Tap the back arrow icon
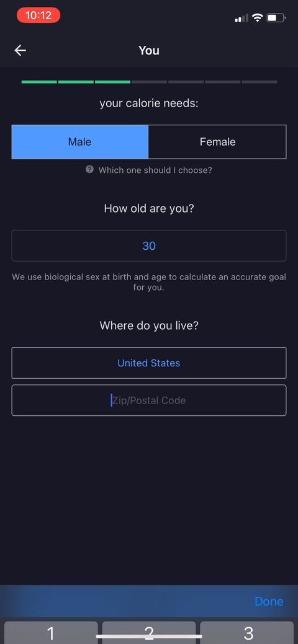The image size is (298, 644). point(20,51)
